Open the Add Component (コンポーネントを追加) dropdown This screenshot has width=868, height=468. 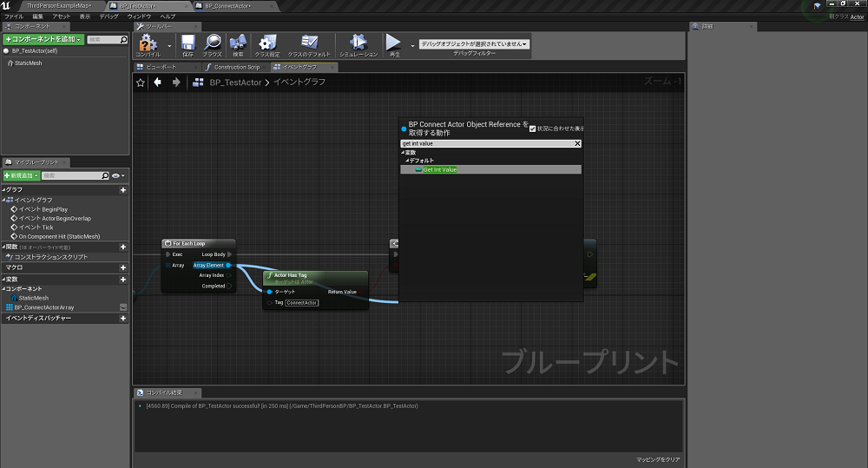tap(43, 39)
